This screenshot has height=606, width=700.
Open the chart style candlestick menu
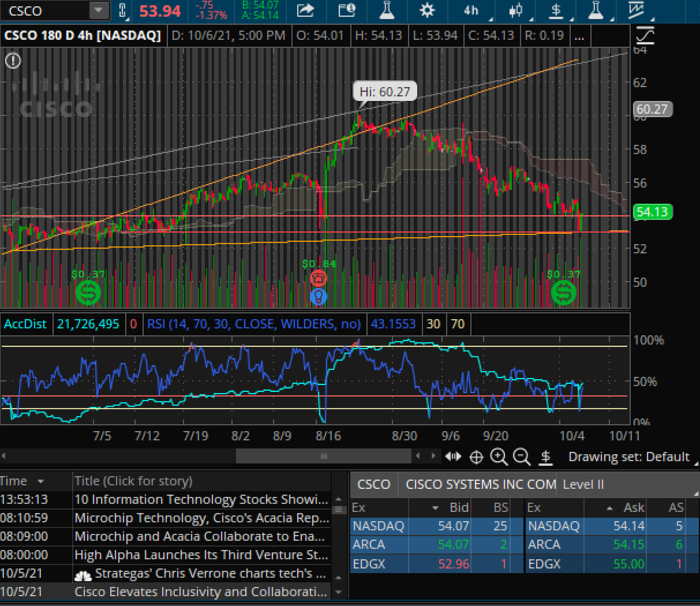coord(515,10)
